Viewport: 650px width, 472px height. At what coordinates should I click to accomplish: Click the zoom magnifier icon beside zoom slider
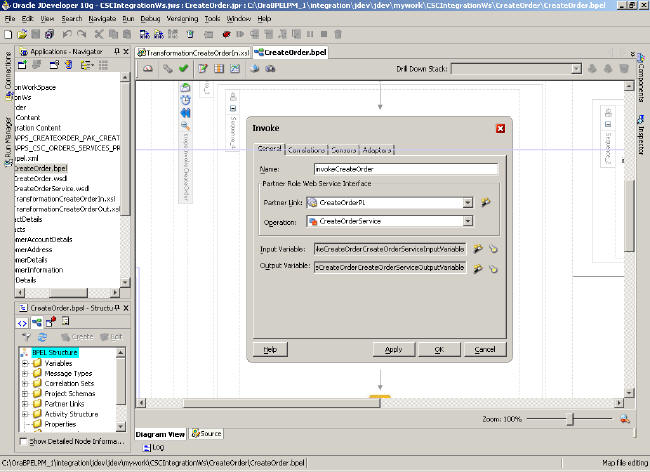tap(625, 419)
